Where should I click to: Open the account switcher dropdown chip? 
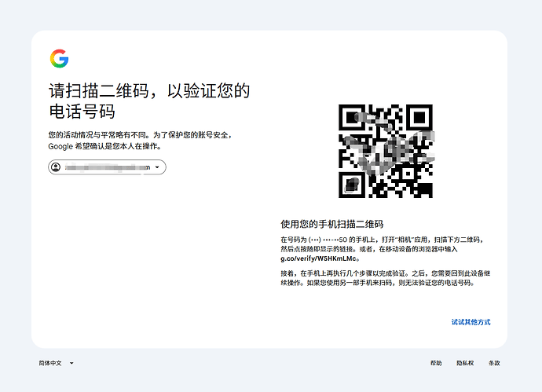coord(107,167)
